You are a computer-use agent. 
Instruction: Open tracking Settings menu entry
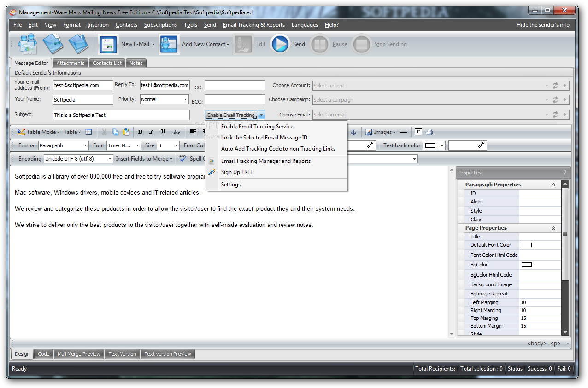[x=231, y=185]
